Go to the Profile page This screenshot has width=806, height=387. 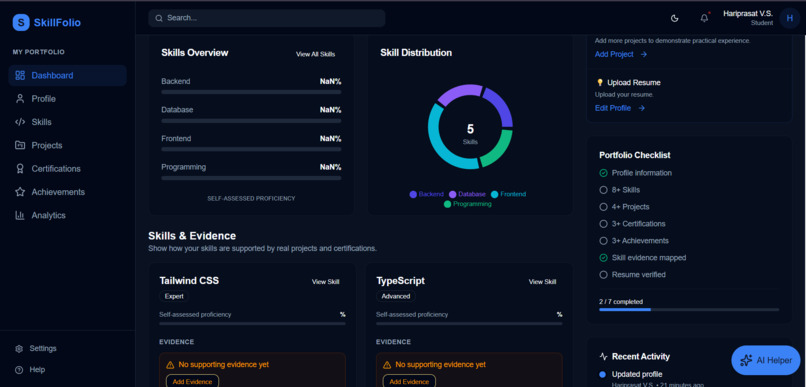click(x=67, y=99)
